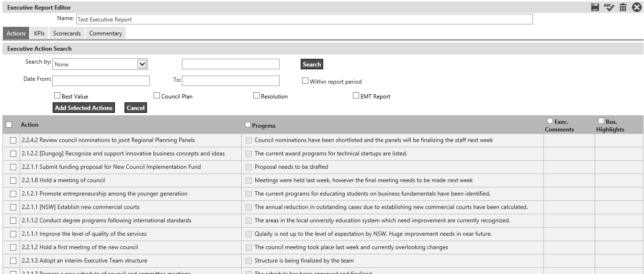Click the Date From input field
The image size is (644, 274).
pyautogui.click(x=101, y=80)
